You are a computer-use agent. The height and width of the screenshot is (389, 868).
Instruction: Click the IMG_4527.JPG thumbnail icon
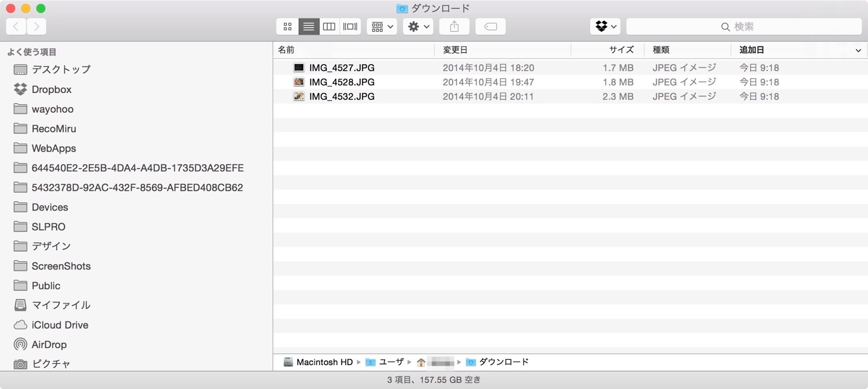click(x=299, y=68)
